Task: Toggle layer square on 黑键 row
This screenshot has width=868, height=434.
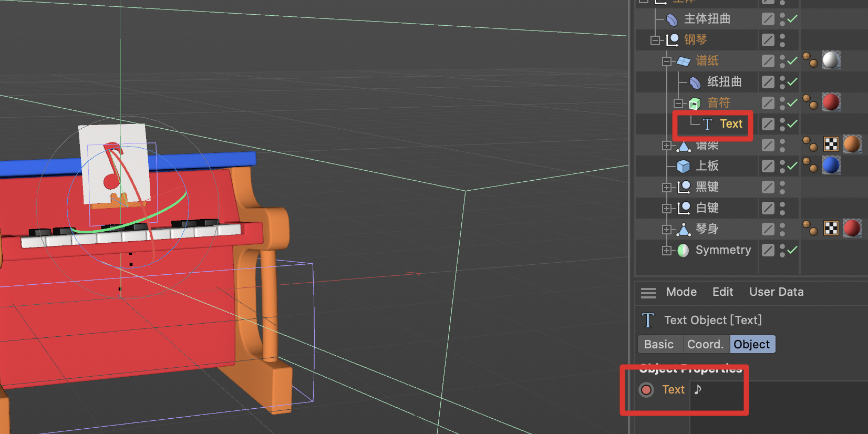Action: 768,187
